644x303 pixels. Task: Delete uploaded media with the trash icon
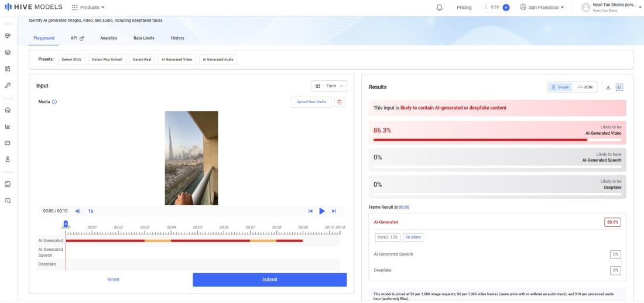340,102
